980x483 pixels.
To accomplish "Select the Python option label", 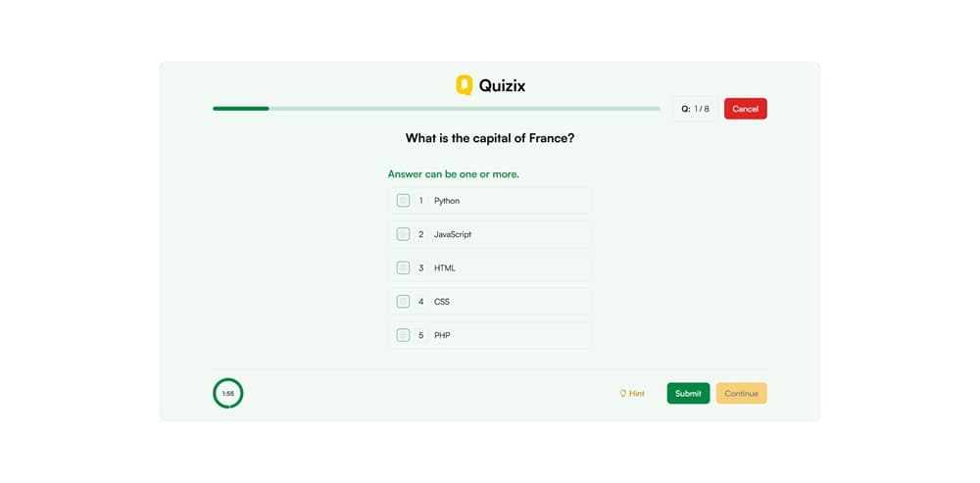I will (x=447, y=201).
